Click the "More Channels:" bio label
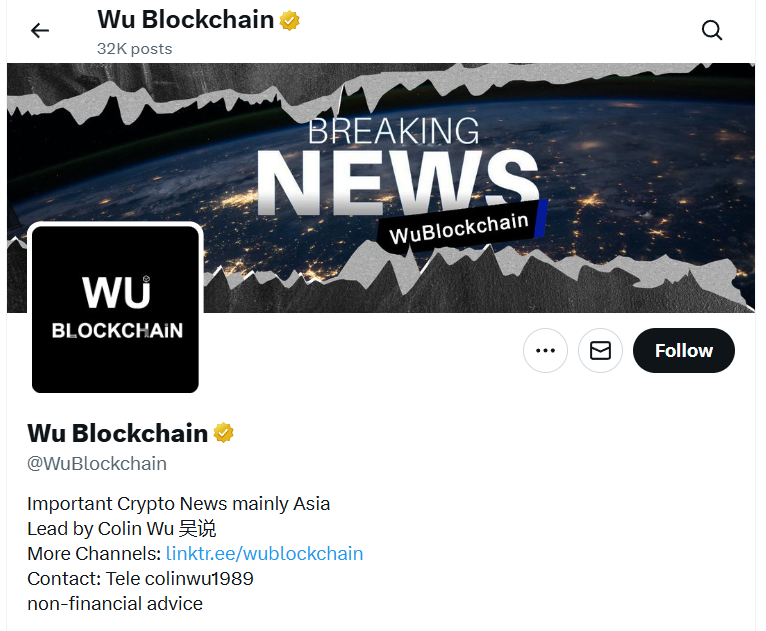 coord(94,553)
